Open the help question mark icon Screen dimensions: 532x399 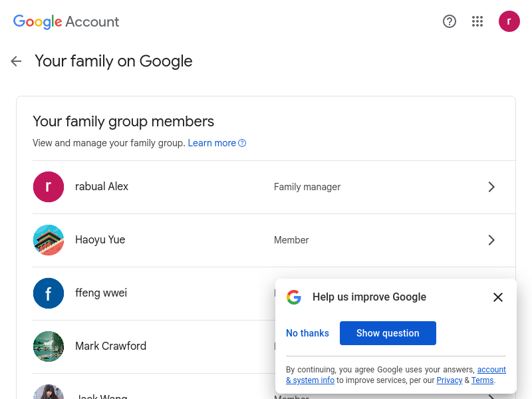(x=450, y=21)
